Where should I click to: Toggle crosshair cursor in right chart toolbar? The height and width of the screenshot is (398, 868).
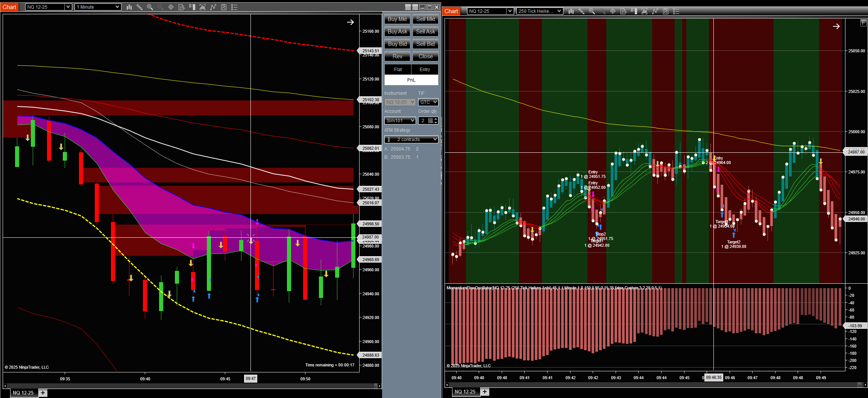pyautogui.click(x=613, y=11)
